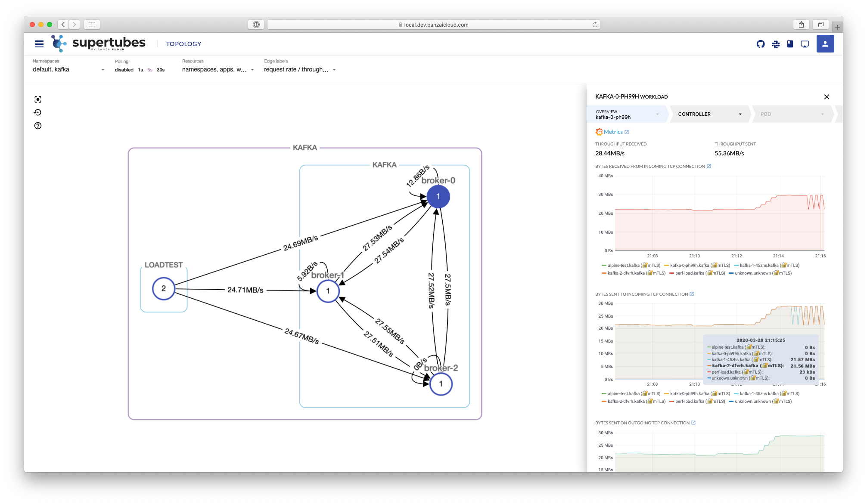Click the Safari privacy shield icon
The width and height of the screenshot is (867, 504).
tap(256, 25)
